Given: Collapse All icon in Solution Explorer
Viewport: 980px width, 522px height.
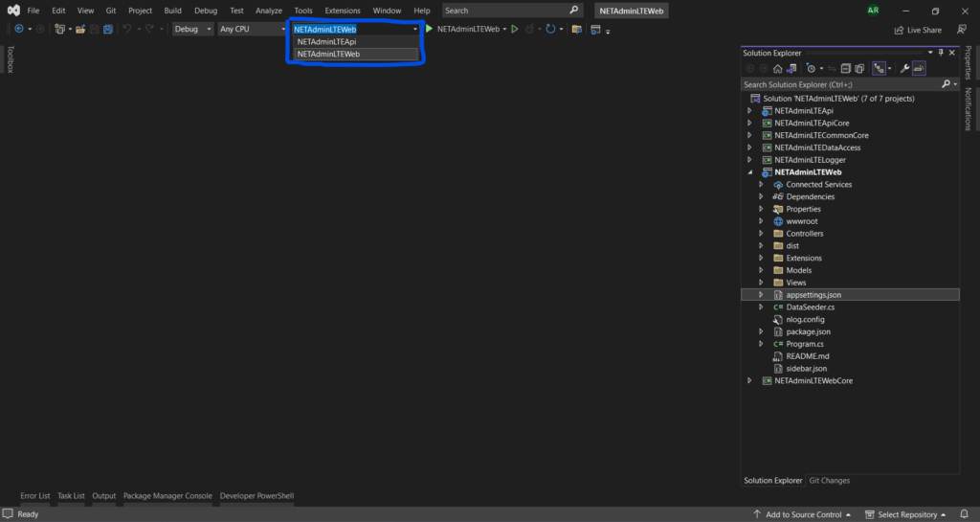Looking at the screenshot, I should pyautogui.click(x=846, y=69).
